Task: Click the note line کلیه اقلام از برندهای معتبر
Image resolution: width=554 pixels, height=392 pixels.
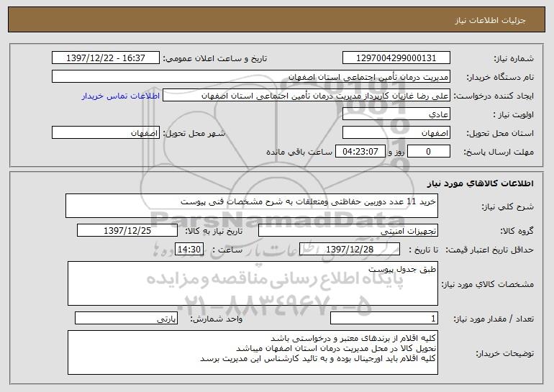Action: point(353,338)
